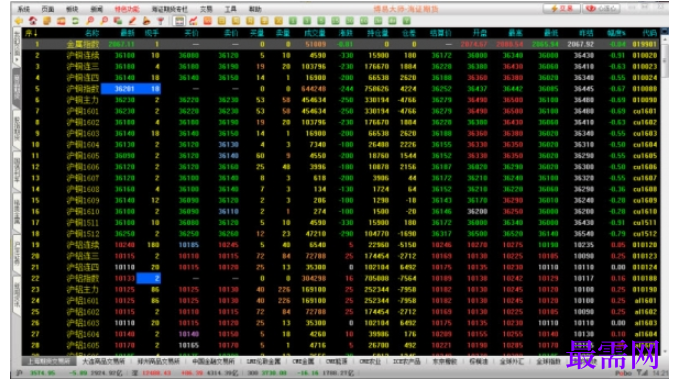
Task: Open the trend chart icon in toolbar
Action: tap(193, 21)
